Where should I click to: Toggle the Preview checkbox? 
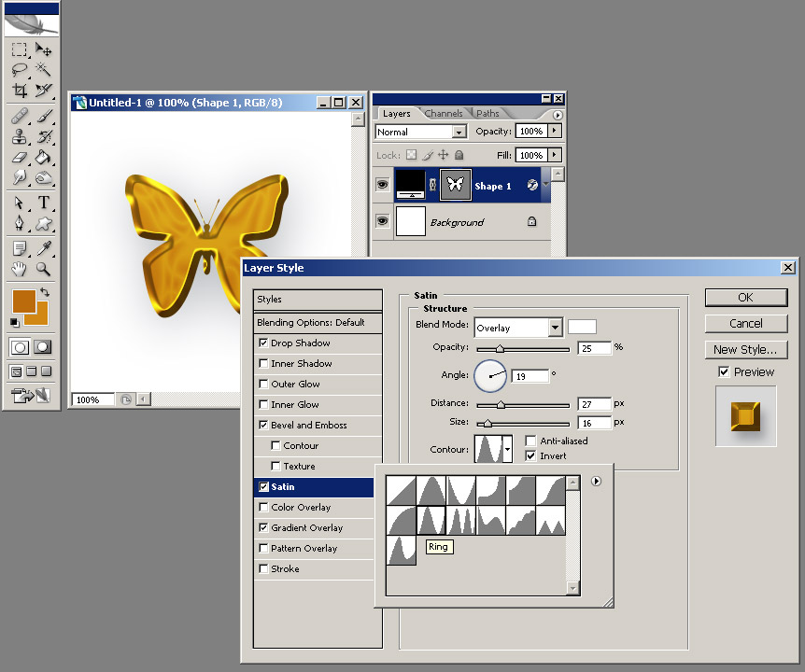coord(724,371)
